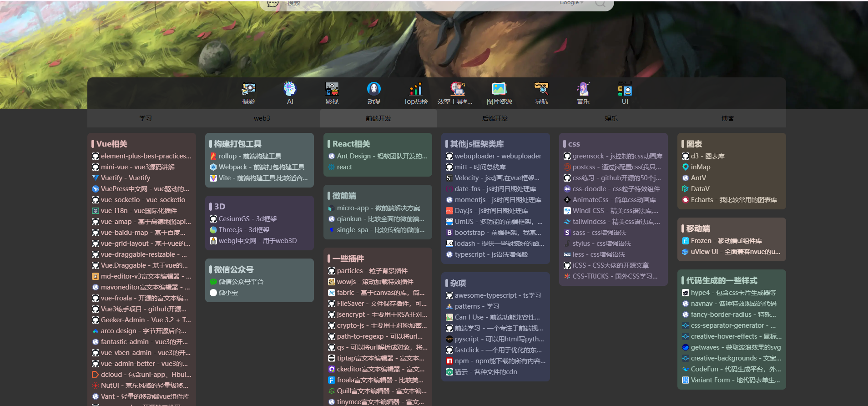Switch to the 后端开发 tab
The image size is (868, 406).
click(x=495, y=118)
